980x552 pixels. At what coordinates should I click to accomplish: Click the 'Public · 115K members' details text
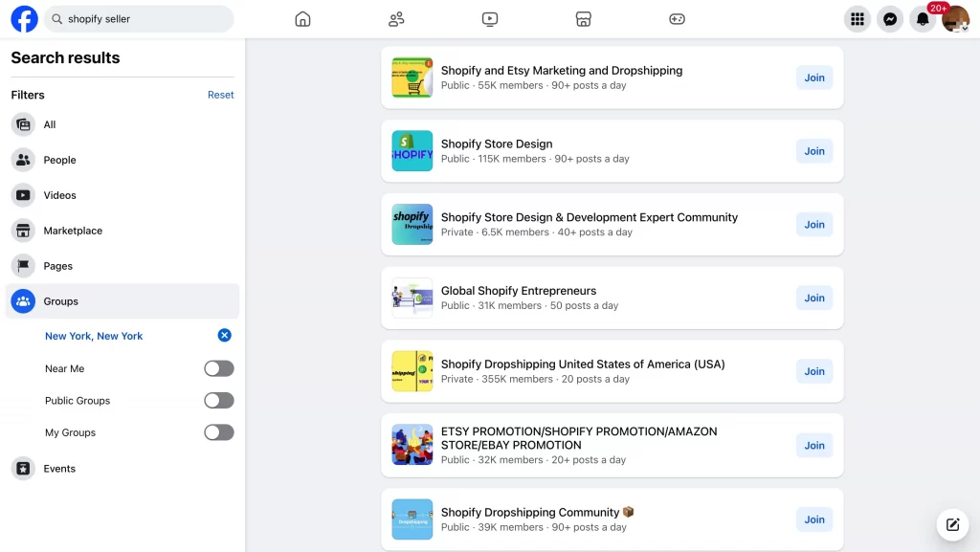tap(535, 159)
